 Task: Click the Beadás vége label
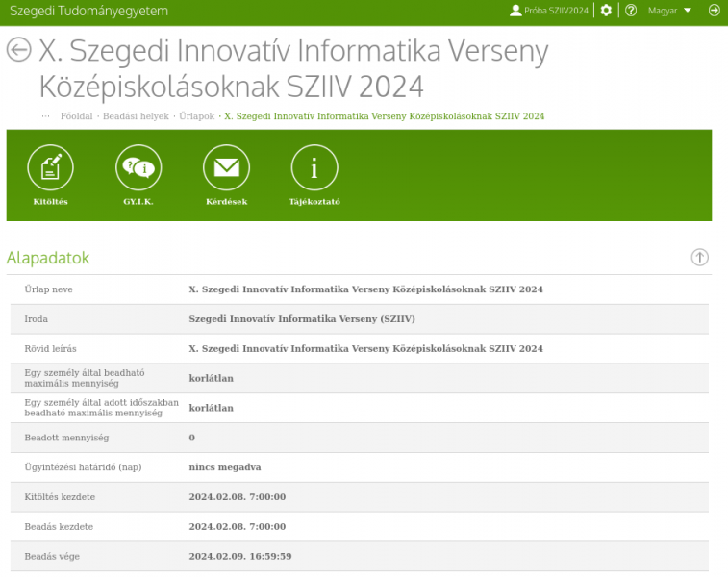(52, 556)
